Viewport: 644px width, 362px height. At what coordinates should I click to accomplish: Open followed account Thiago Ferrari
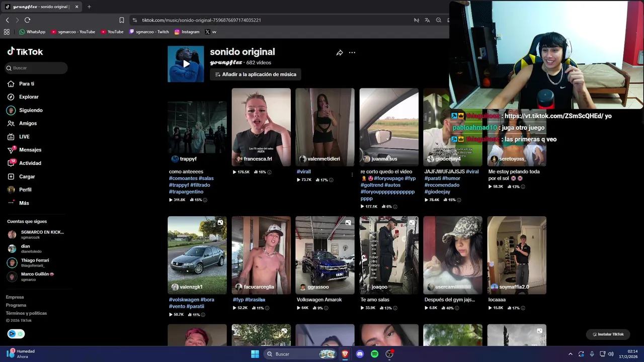click(x=28, y=262)
